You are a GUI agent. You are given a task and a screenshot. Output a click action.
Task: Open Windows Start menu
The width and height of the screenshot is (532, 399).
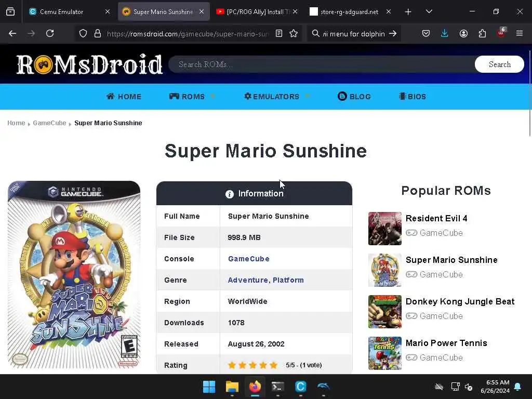pyautogui.click(x=209, y=387)
